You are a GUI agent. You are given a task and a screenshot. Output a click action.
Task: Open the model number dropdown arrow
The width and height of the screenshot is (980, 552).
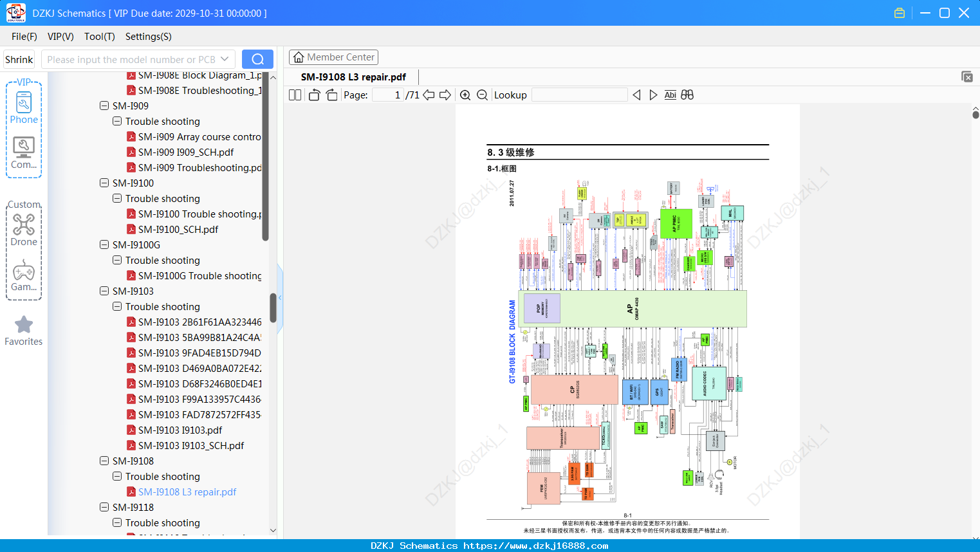tap(225, 59)
